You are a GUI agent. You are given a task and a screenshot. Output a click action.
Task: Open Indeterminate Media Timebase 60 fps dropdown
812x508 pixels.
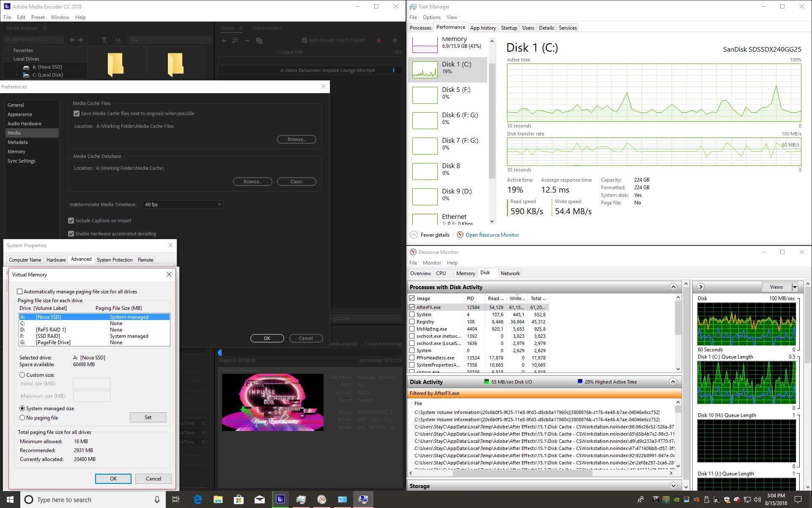(183, 204)
